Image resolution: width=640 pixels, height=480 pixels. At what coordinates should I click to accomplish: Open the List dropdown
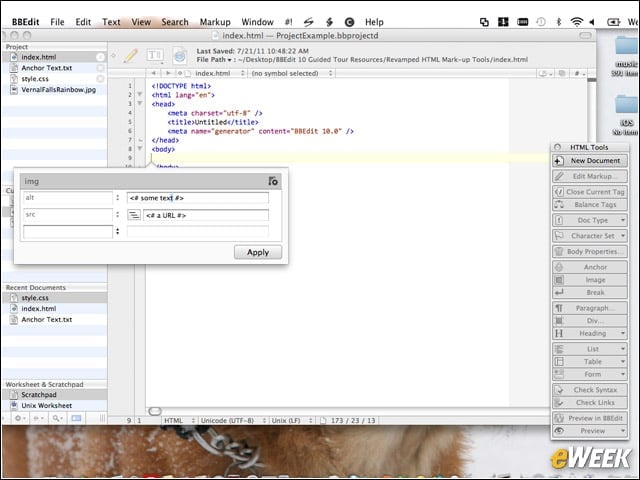590,349
